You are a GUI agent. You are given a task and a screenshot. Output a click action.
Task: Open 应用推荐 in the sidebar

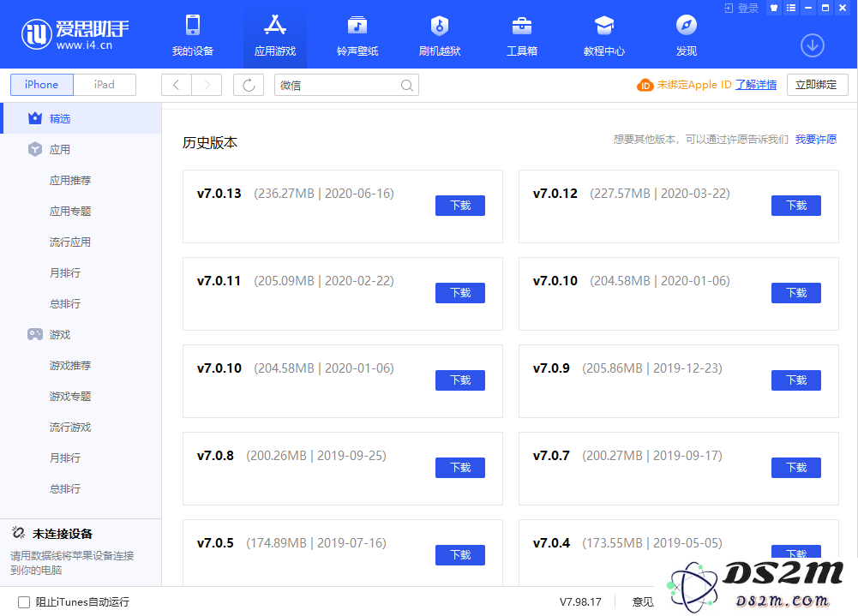(x=70, y=180)
